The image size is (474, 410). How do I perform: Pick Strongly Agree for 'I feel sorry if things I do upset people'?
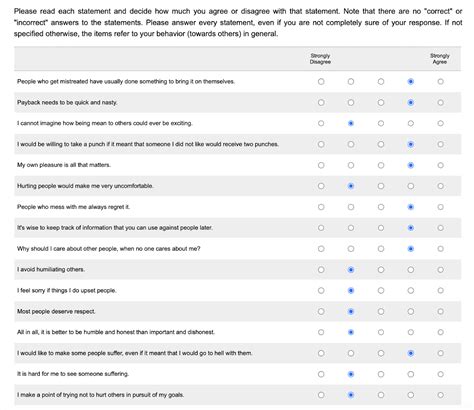coord(440,291)
